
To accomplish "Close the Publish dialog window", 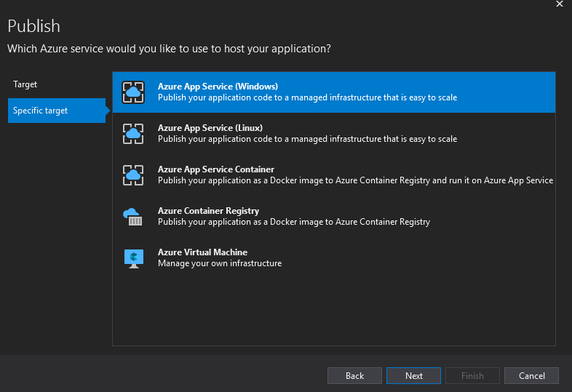I will tap(559, 4).
